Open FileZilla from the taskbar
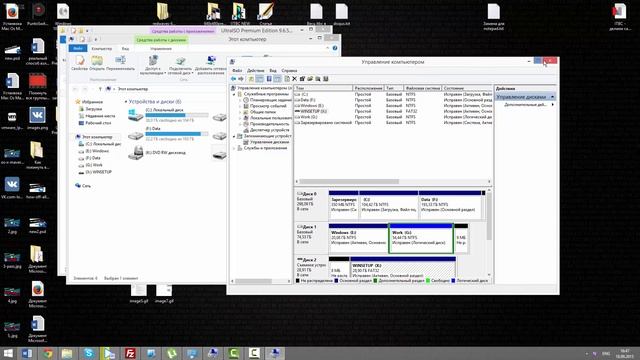Screen dimensions: 640x360 tap(130, 353)
